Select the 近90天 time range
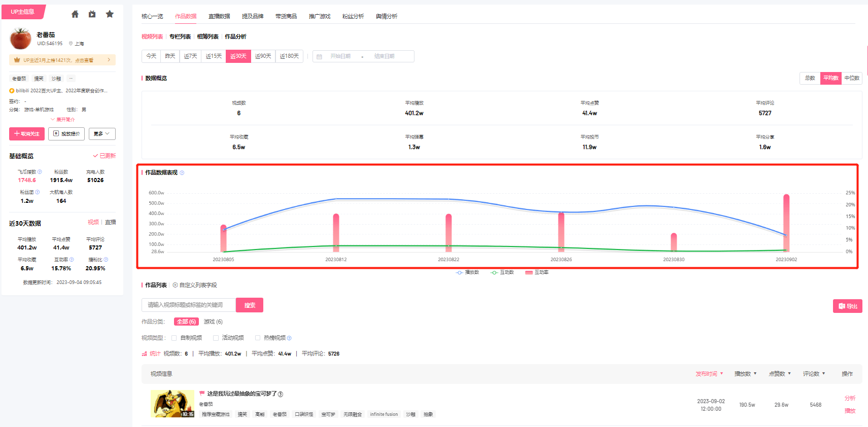 [263, 56]
